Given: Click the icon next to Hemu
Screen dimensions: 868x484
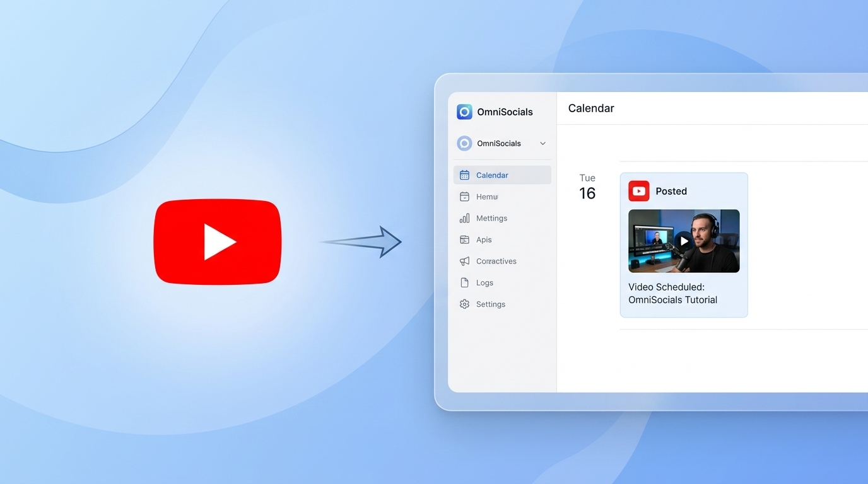Looking at the screenshot, I should coord(464,197).
